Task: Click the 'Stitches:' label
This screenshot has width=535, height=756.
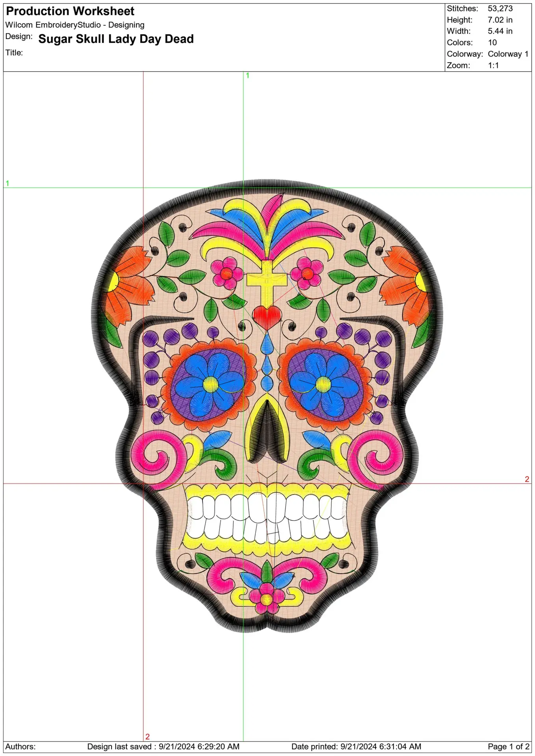Action: point(462,8)
